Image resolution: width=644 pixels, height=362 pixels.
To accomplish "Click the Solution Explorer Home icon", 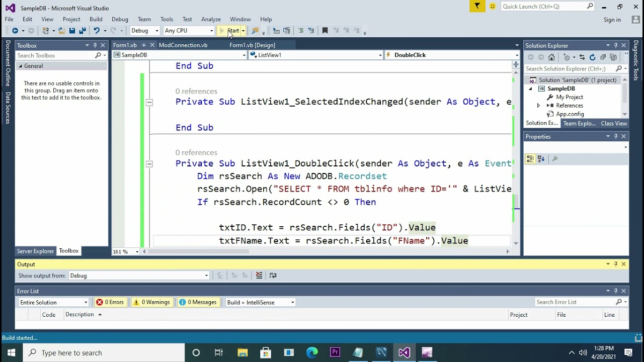I will click(551, 57).
